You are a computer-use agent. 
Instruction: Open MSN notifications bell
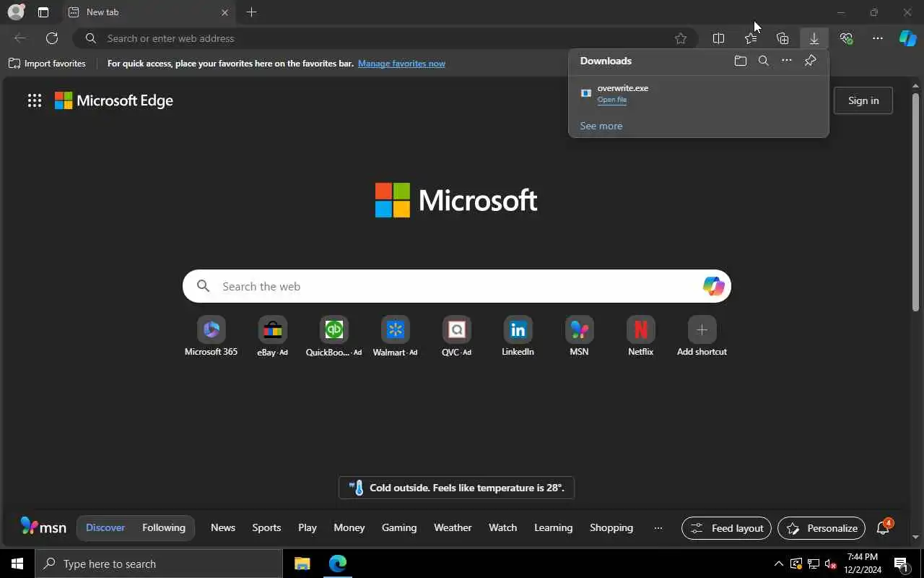(883, 528)
